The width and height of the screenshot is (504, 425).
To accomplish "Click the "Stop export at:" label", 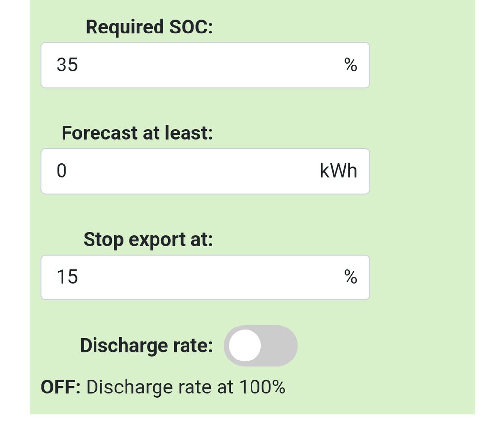I will 148,239.
